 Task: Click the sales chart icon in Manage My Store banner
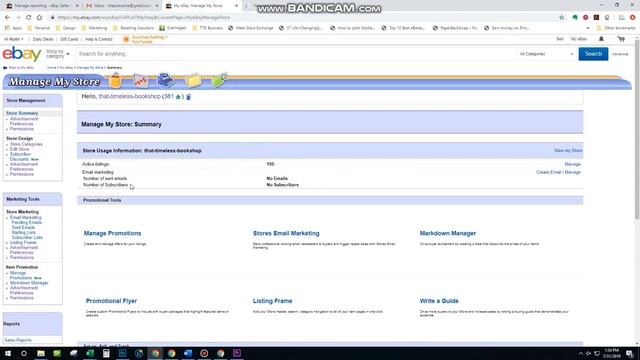pos(141,81)
